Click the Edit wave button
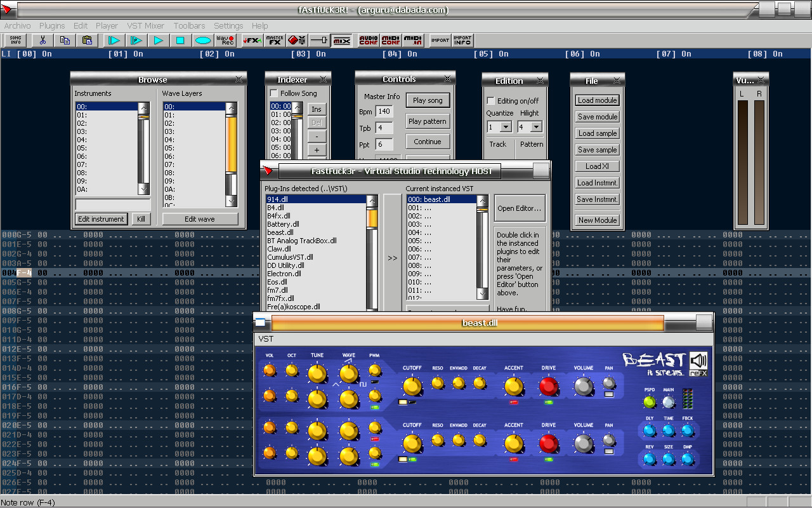This screenshot has height=508, width=812. coord(200,219)
